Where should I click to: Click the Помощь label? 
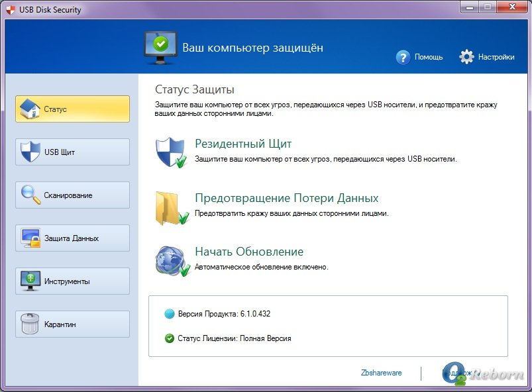429,57
